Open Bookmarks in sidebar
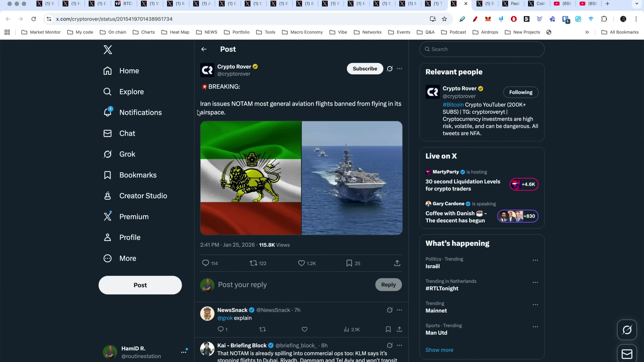The height and width of the screenshot is (362, 644). click(130, 175)
